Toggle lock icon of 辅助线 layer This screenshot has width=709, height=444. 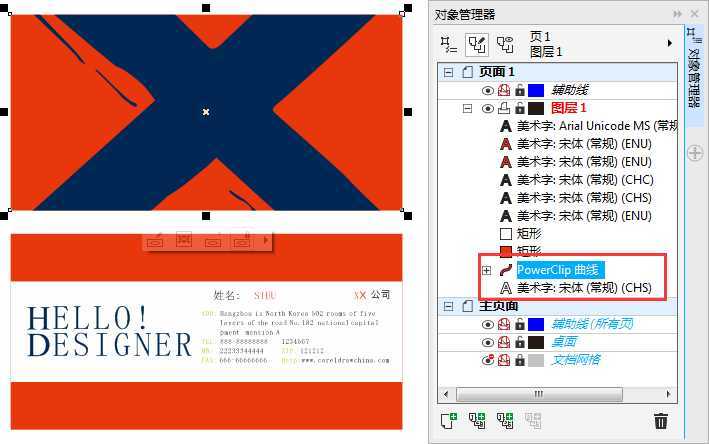click(520, 90)
